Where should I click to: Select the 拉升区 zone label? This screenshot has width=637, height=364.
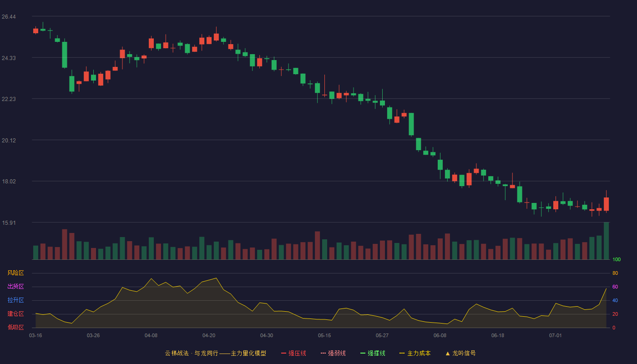[x=15, y=300]
